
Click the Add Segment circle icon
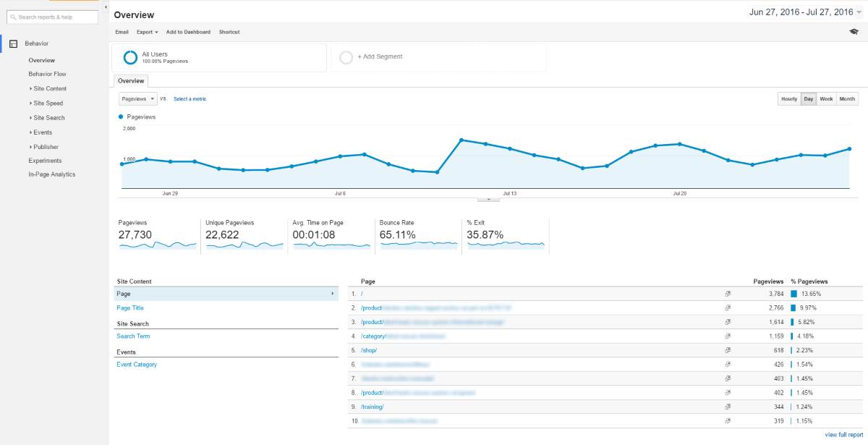click(x=346, y=56)
